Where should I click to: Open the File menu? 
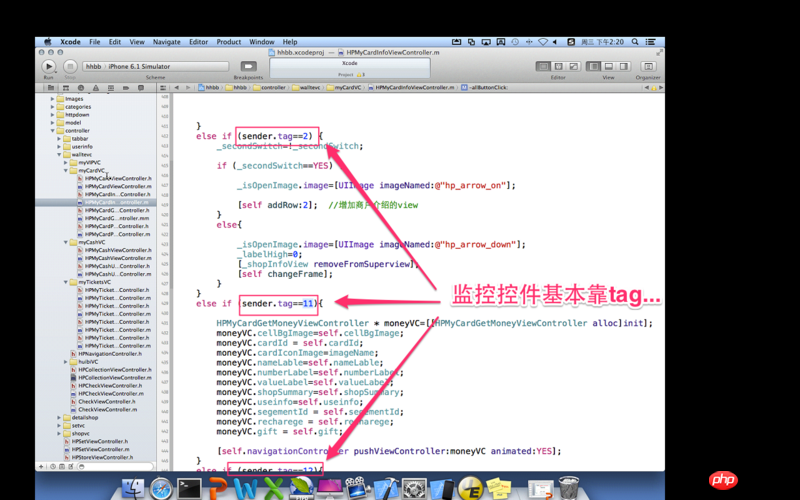click(x=95, y=42)
